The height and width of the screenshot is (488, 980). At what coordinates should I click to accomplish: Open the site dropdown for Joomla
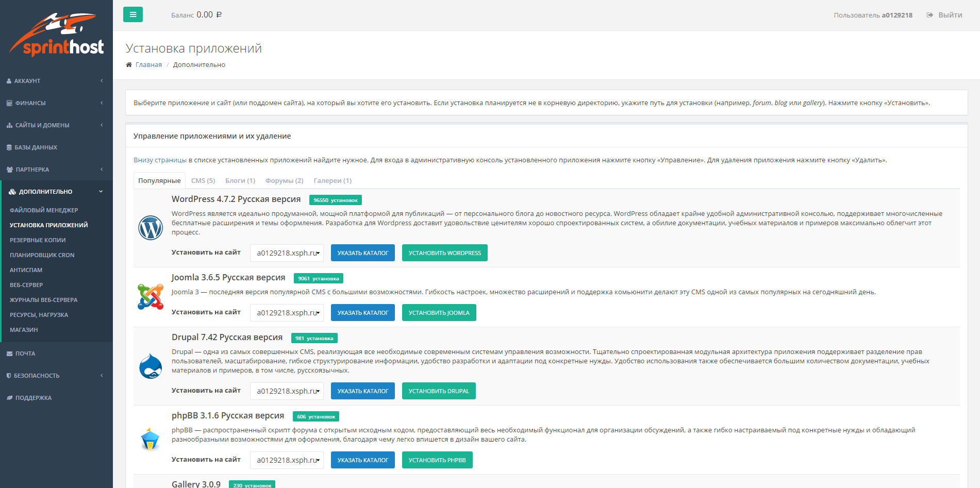click(287, 313)
